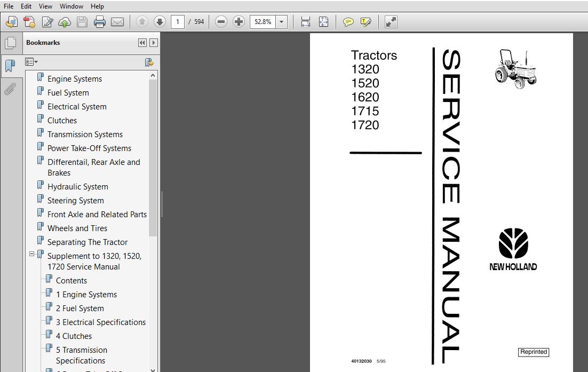The width and height of the screenshot is (588, 372).
Task: Click the bookmarks scroll up arrow
Action: 153,75
